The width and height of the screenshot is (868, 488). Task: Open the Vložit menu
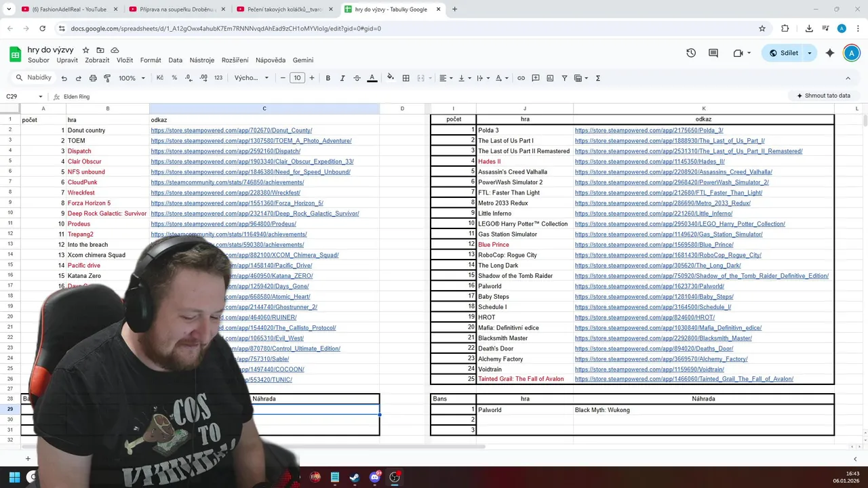125,60
